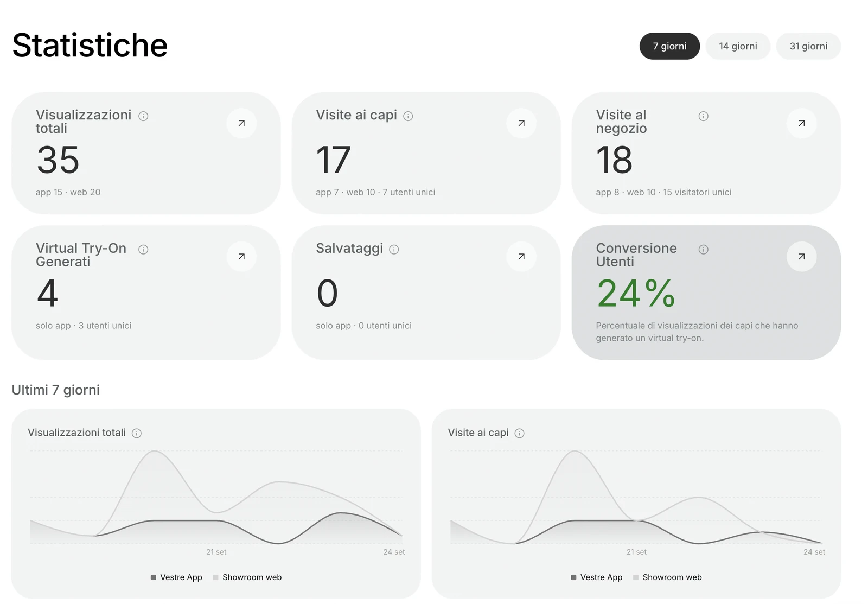The width and height of the screenshot is (868, 604).
Task: Click 'solo app · 3 utenti unici' text
Action: pyautogui.click(x=84, y=326)
